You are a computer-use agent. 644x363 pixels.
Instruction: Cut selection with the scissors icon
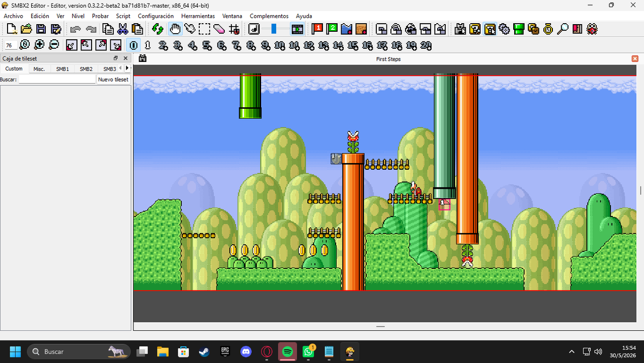pyautogui.click(x=122, y=29)
